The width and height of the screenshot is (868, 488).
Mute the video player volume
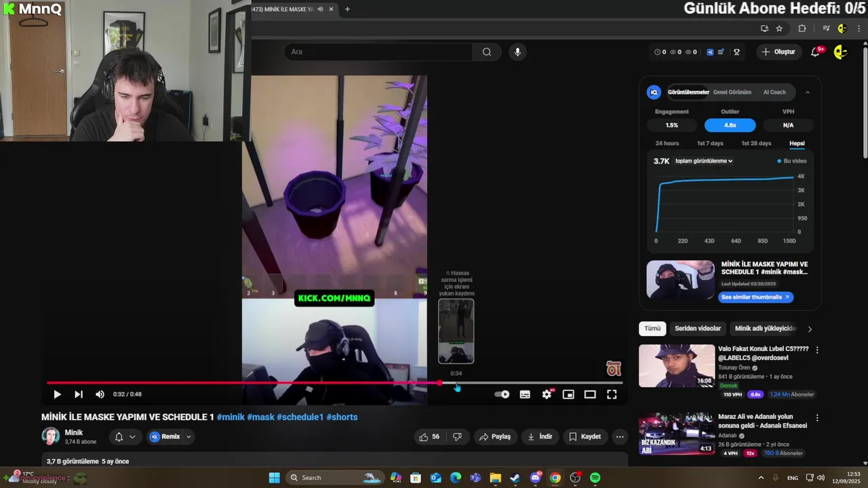[x=100, y=394]
